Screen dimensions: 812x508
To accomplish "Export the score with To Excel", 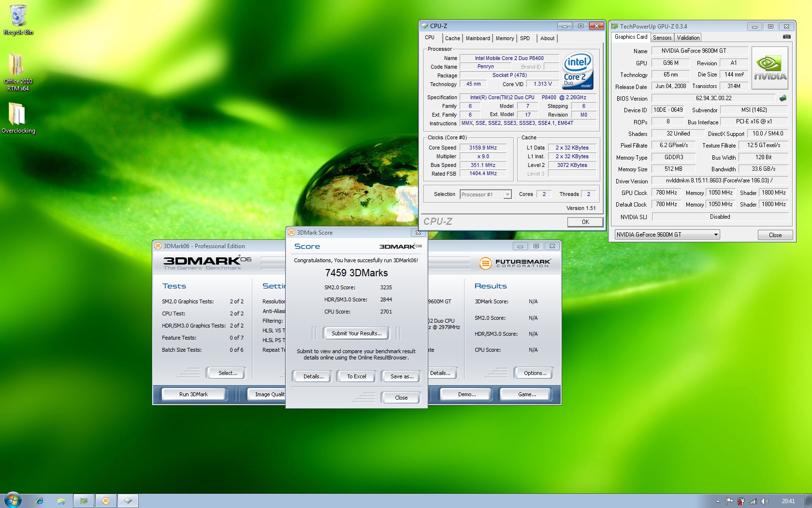I will pyautogui.click(x=357, y=376).
